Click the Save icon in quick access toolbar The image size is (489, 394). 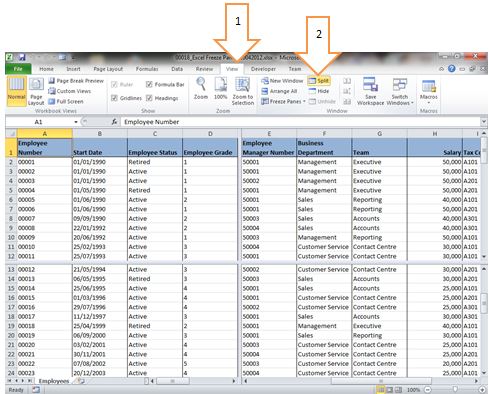(x=22, y=57)
